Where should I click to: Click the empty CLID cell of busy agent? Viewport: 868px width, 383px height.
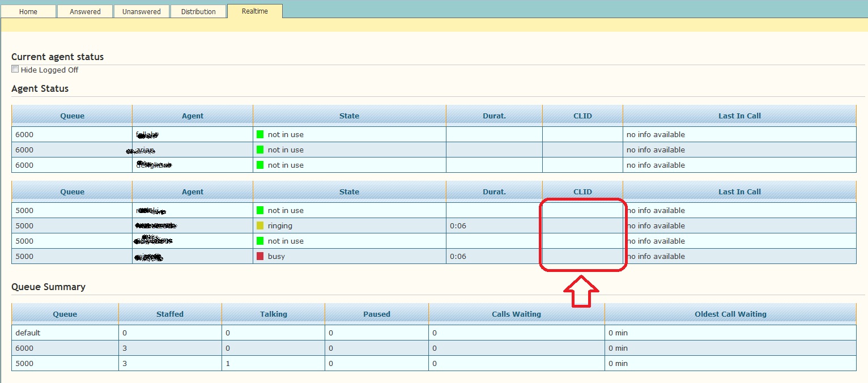(582, 256)
